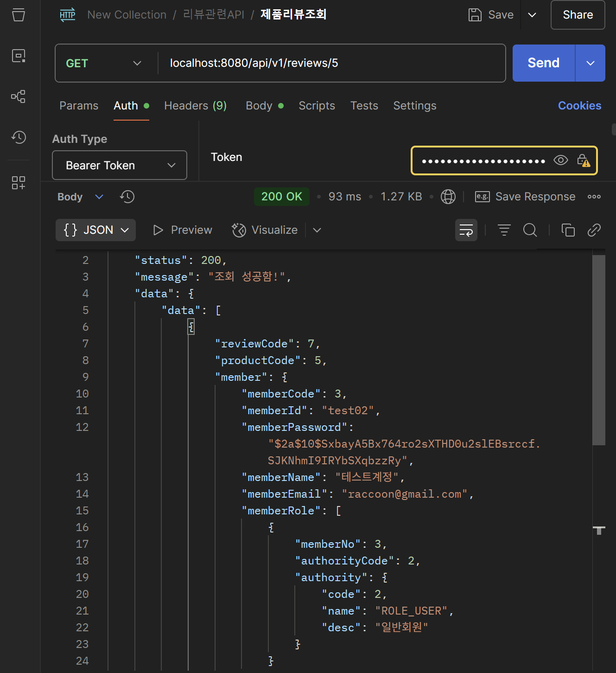This screenshot has width=616, height=673.
Task: Click Save Response text button
Action: pos(535,197)
